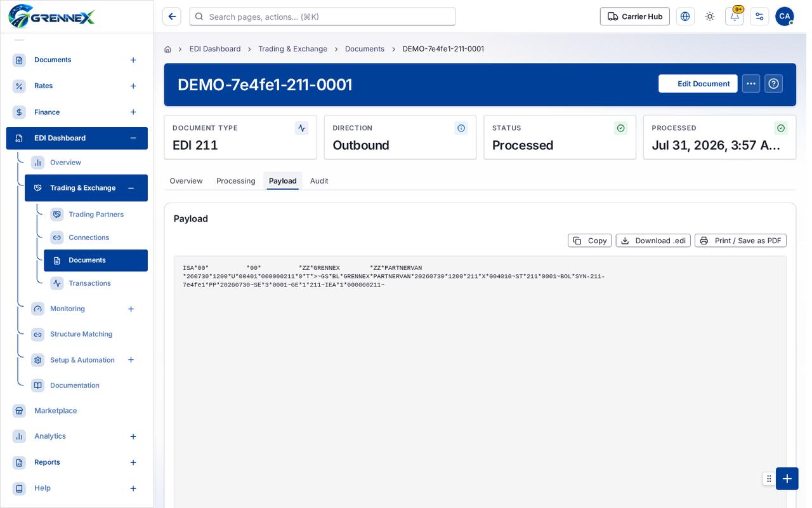Open Connections in sidebar
812x508 pixels.
[96, 237]
